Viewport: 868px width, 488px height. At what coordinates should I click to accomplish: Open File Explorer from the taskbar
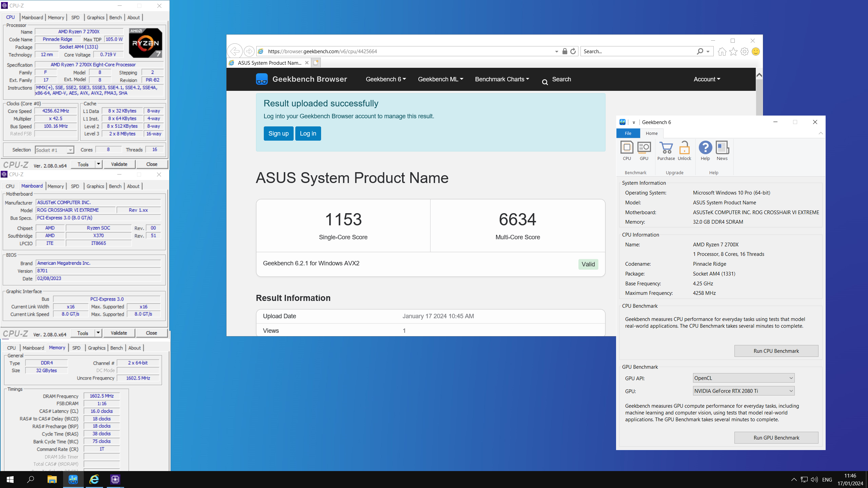pyautogui.click(x=52, y=480)
